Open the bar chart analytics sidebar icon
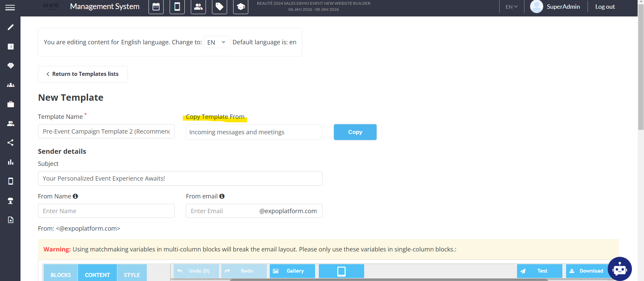 coord(10,162)
